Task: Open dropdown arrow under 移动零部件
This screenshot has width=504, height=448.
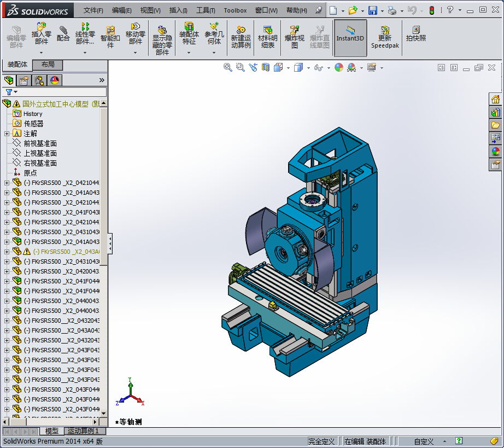Action: tap(136, 53)
